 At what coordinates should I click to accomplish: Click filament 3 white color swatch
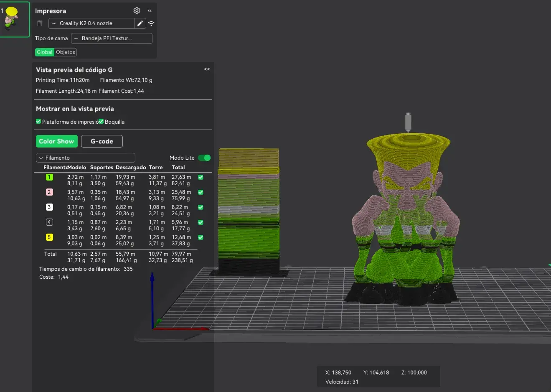point(49,207)
